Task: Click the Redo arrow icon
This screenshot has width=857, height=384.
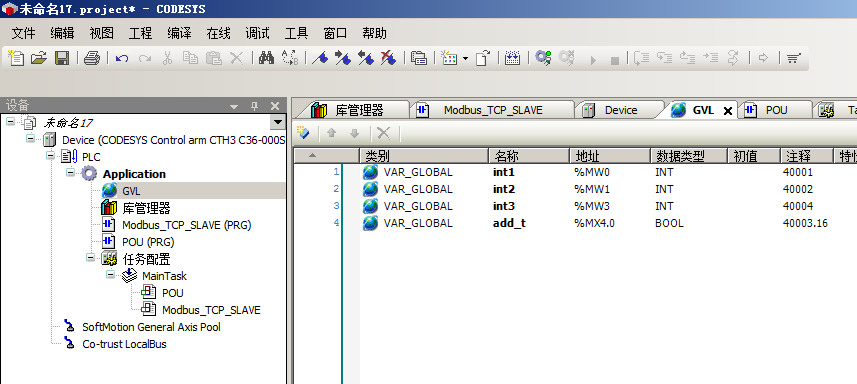Action: click(145, 58)
